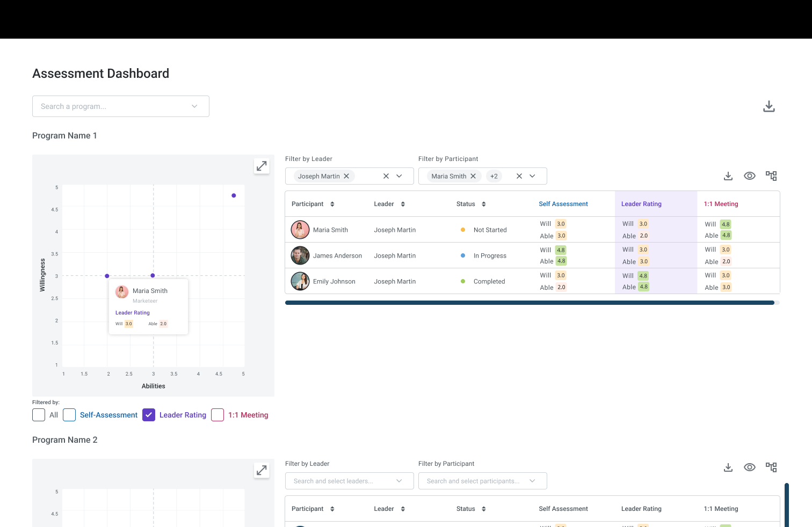The height and width of the screenshot is (527, 812).
Task: Click Maria Smith avatar in chart tooltip
Action: 122,292
